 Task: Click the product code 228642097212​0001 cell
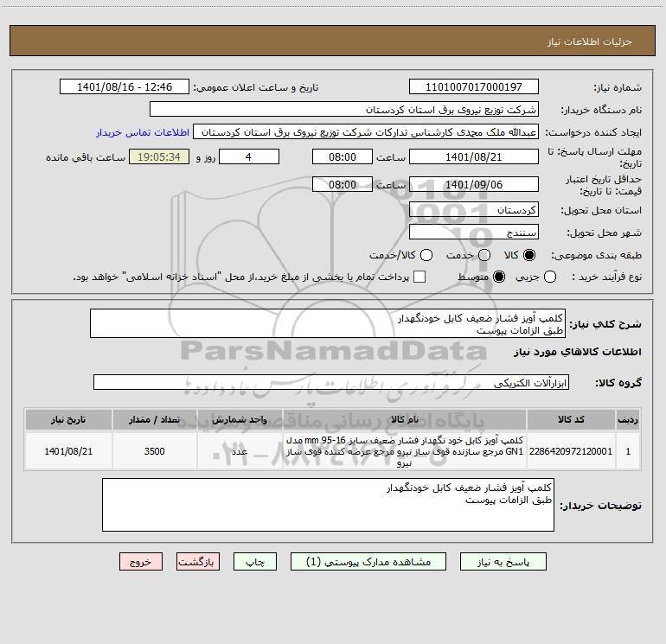pyautogui.click(x=571, y=451)
